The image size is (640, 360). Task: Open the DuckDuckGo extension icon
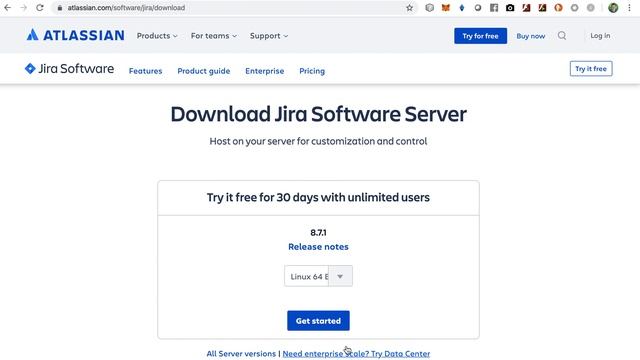558,8
